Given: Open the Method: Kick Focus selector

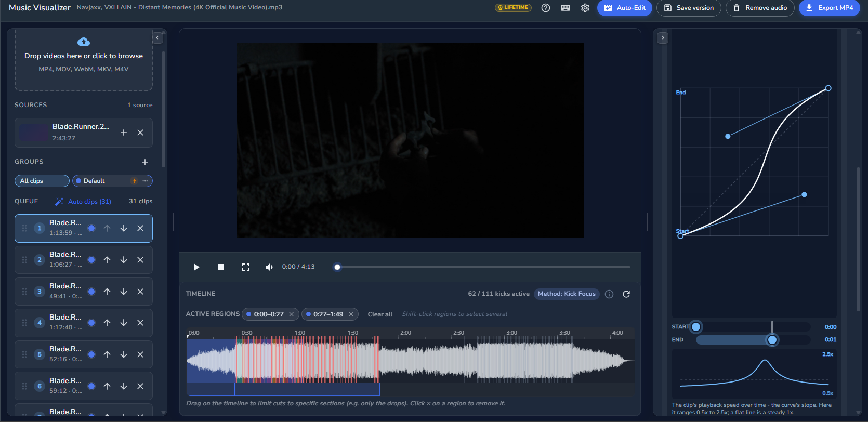Looking at the screenshot, I should coord(567,294).
